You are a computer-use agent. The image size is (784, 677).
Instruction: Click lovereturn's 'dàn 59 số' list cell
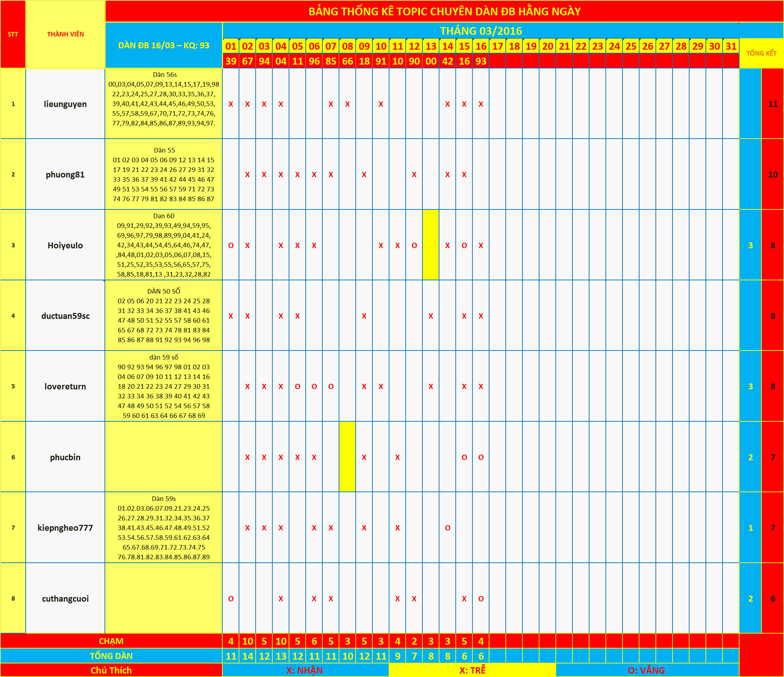tap(164, 386)
